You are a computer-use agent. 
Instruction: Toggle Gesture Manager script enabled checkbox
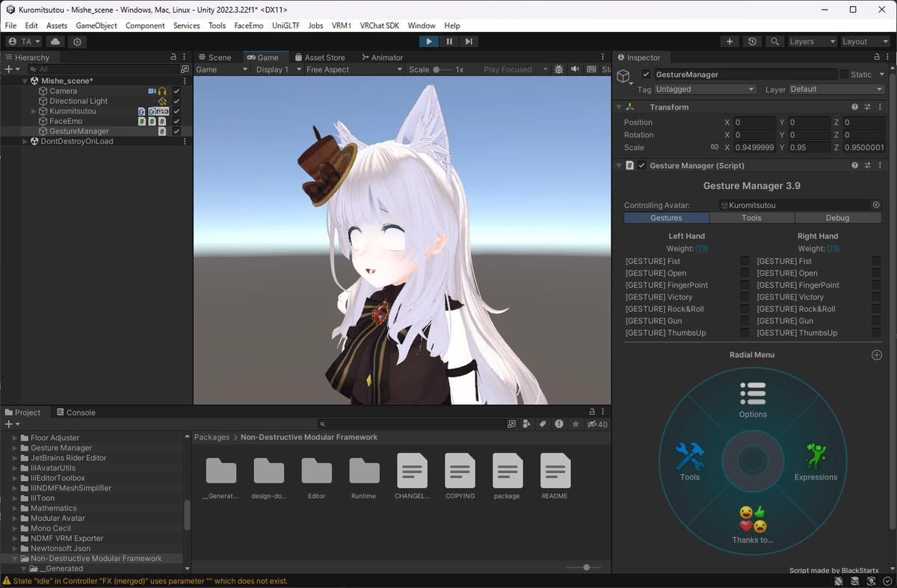641,166
